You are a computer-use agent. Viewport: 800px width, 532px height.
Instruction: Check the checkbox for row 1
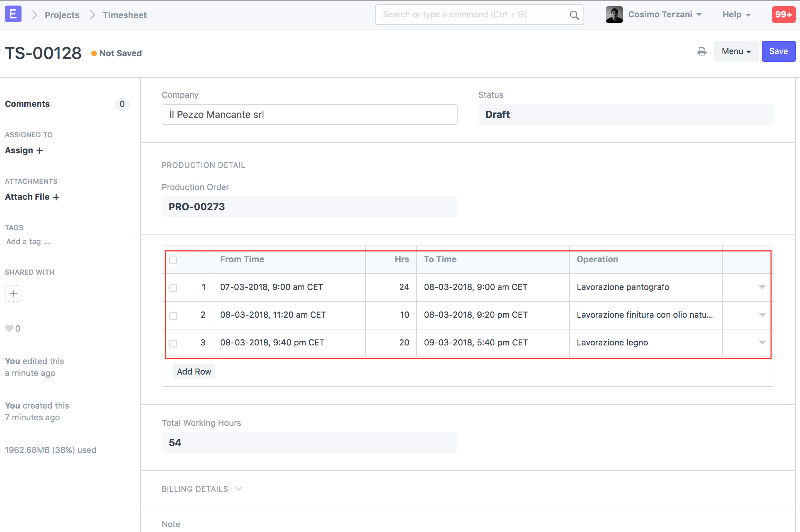point(173,288)
